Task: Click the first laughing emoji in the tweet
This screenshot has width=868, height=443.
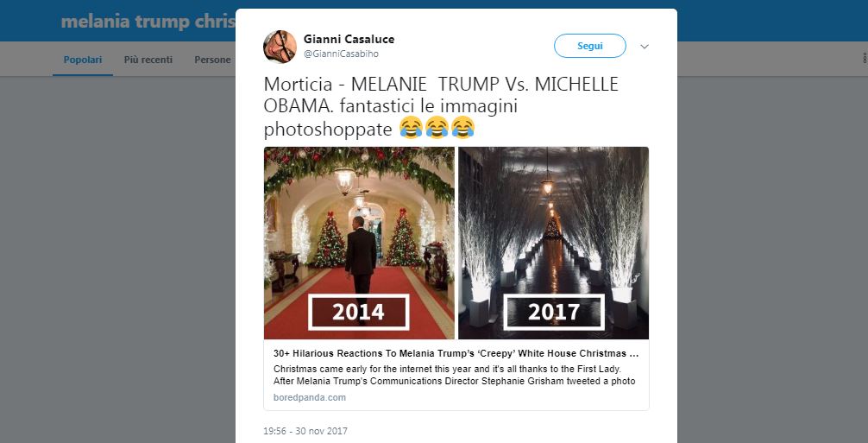Action: (x=412, y=130)
